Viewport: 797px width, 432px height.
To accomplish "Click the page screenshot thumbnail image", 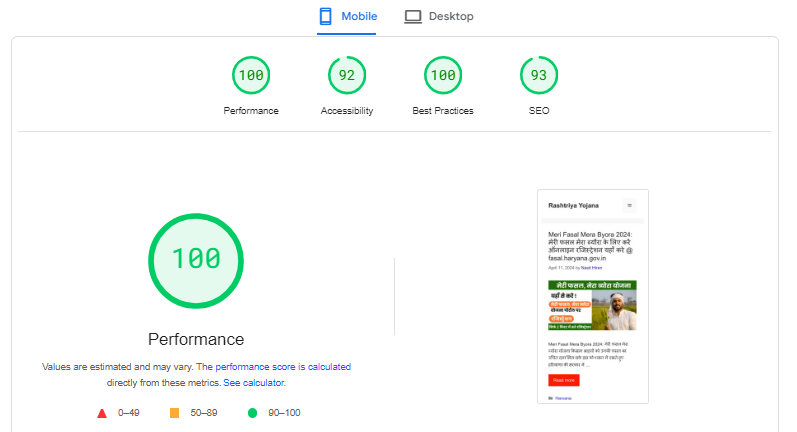I will 593,297.
